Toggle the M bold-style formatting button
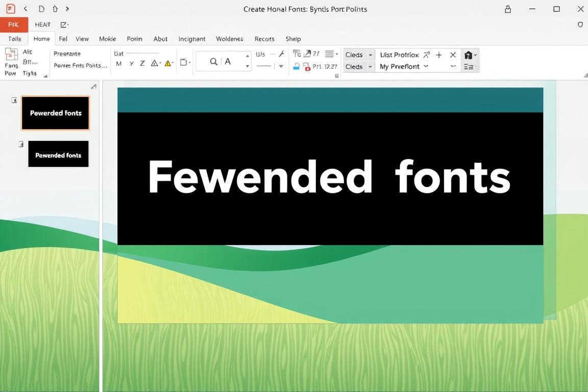Screen dimensions: 588x392 click(x=119, y=63)
